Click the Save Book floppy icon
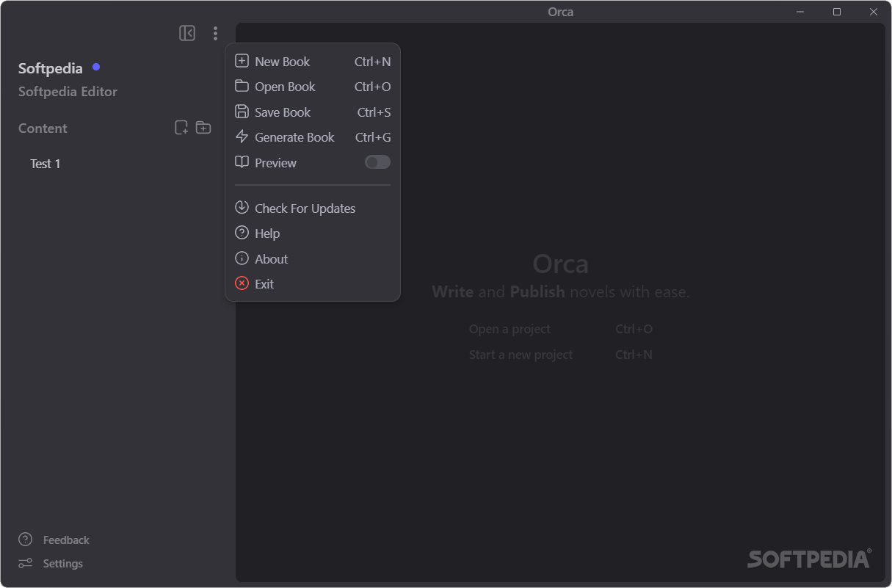The width and height of the screenshot is (892, 588). (x=242, y=112)
